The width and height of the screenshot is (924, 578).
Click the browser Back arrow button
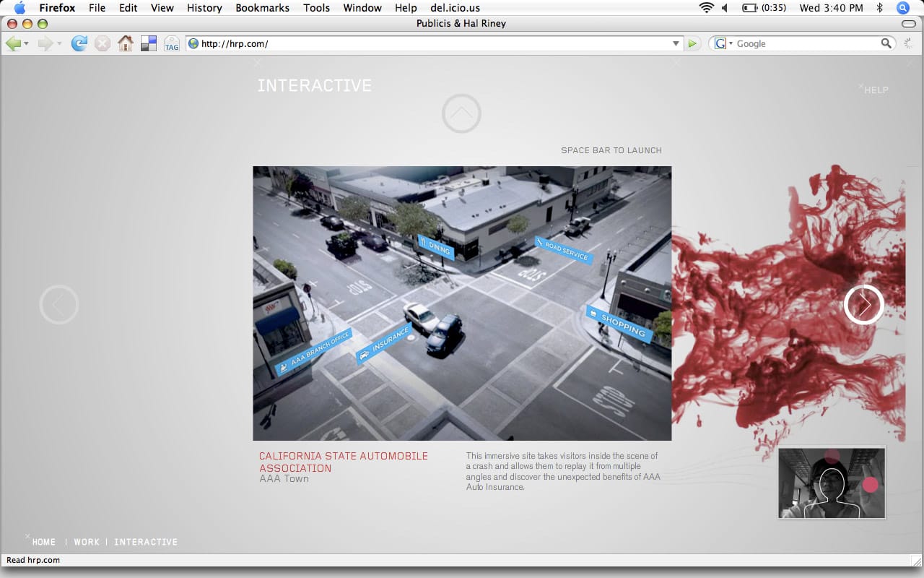[x=13, y=44]
